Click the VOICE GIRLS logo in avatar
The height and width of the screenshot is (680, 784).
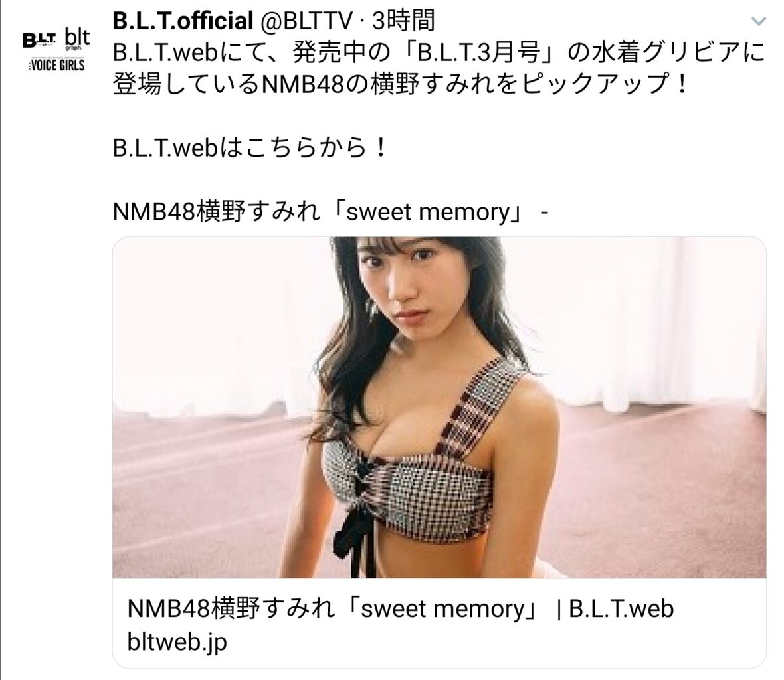(x=56, y=65)
